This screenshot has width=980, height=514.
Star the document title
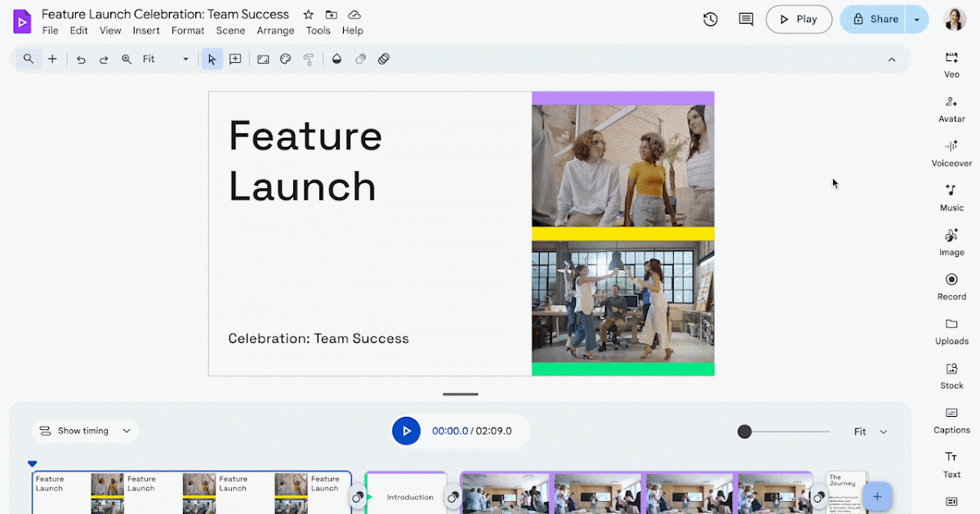click(308, 15)
